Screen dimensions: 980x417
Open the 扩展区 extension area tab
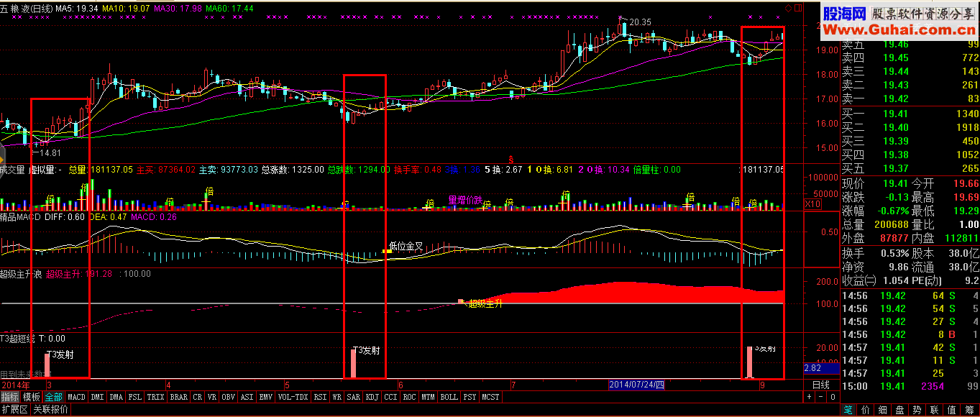click(x=14, y=410)
